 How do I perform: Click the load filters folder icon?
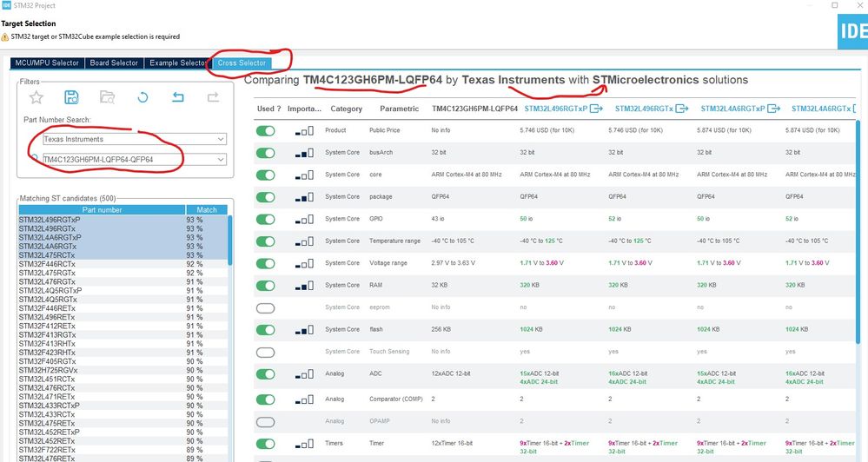coord(107,97)
